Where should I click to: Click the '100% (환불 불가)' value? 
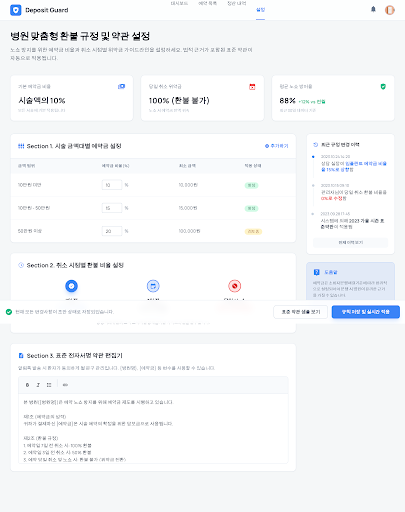click(179, 100)
